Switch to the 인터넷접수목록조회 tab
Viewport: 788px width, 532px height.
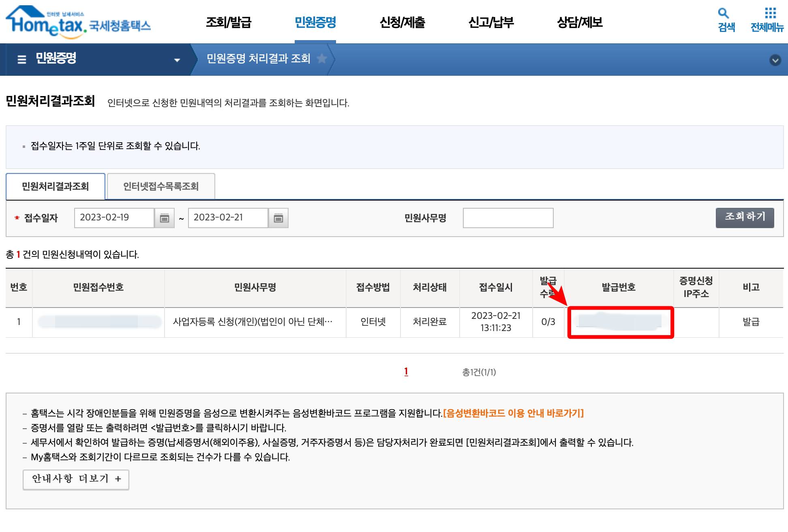pos(161,186)
